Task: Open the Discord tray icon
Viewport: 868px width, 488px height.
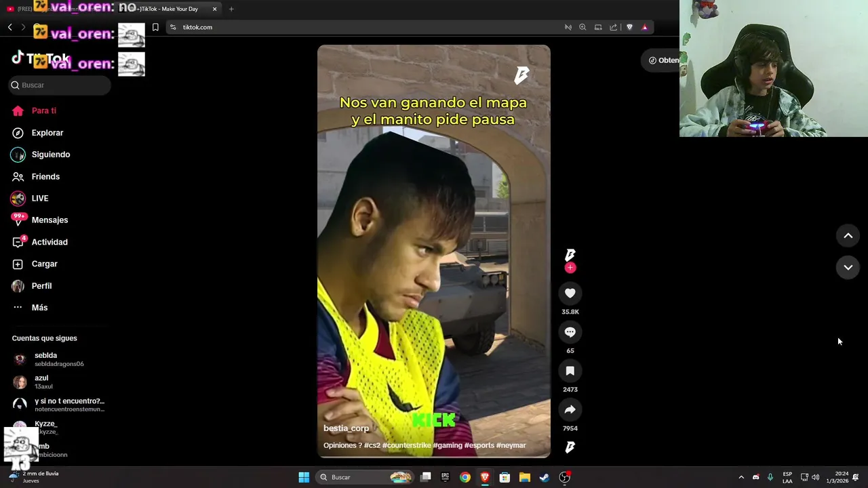Action: (755, 477)
